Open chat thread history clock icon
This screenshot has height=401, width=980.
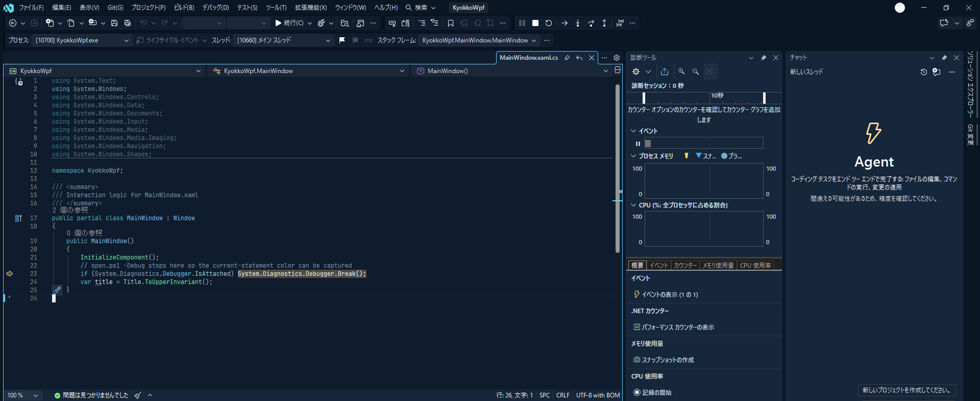pos(923,72)
